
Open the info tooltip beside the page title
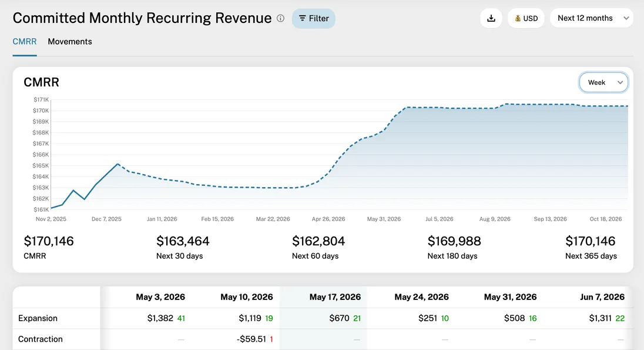coord(280,18)
